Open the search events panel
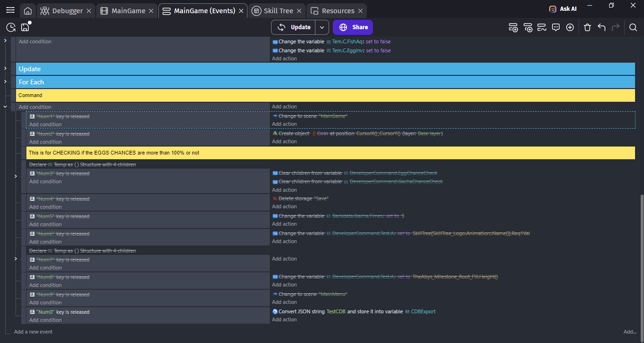 633,27
